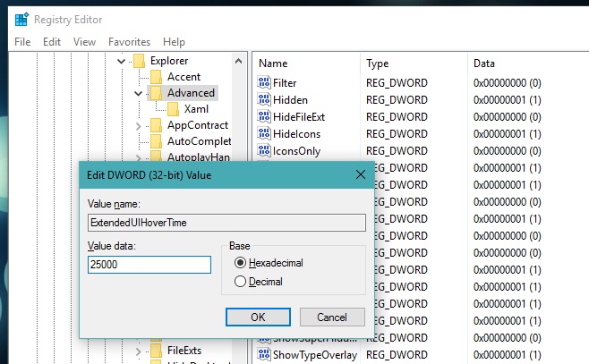
Task: Collapse the Advanced tree node
Action: [x=138, y=93]
